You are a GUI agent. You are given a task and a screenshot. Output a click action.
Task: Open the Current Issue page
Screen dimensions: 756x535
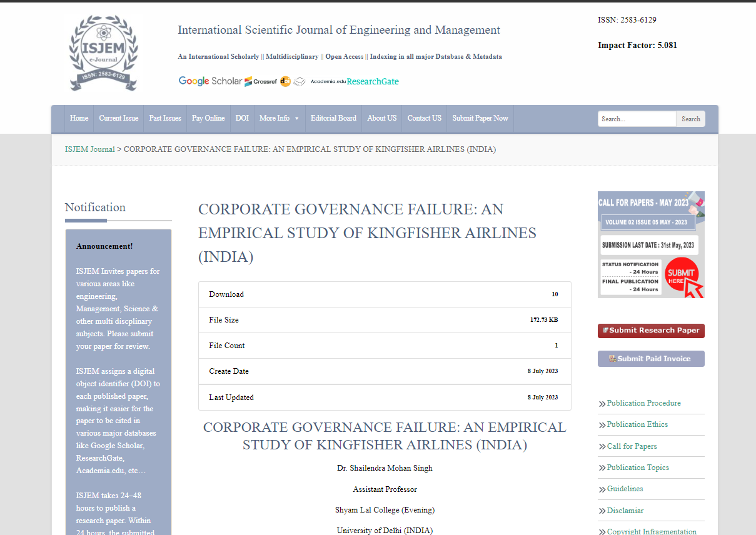click(118, 118)
